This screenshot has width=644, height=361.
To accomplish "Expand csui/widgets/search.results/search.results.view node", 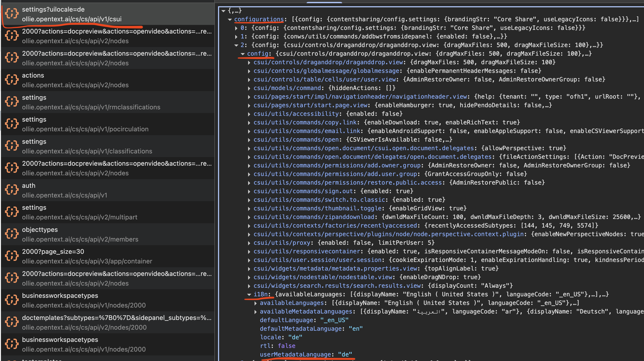I will [249, 286].
